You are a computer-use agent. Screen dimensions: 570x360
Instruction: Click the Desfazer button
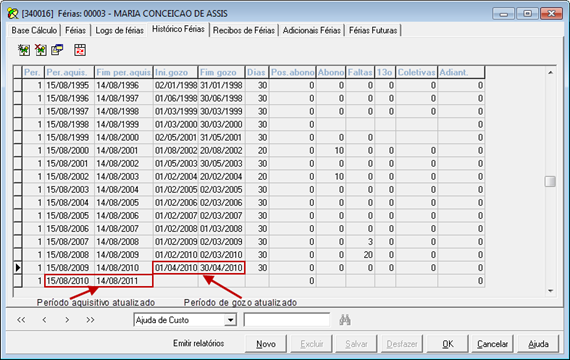click(402, 344)
